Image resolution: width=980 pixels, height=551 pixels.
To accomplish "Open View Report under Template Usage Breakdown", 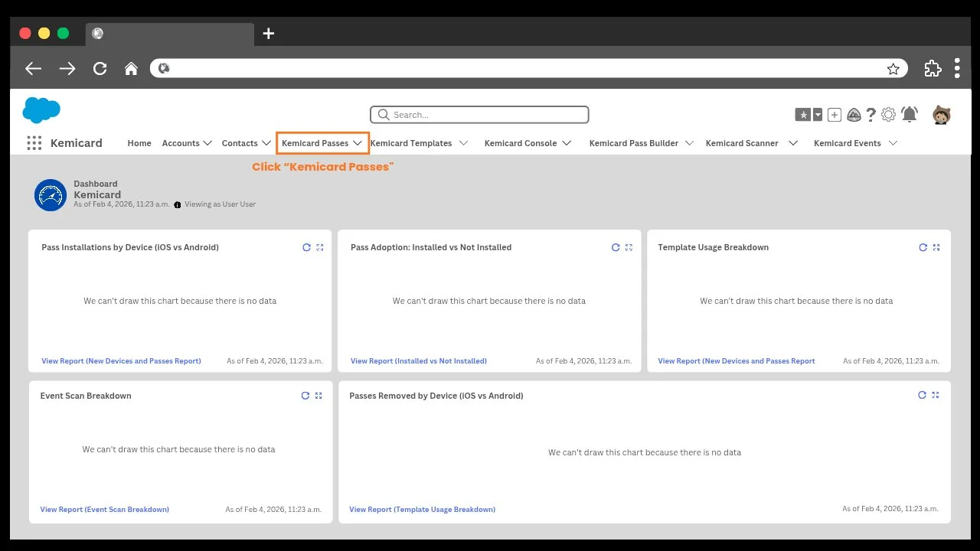I will tap(737, 361).
